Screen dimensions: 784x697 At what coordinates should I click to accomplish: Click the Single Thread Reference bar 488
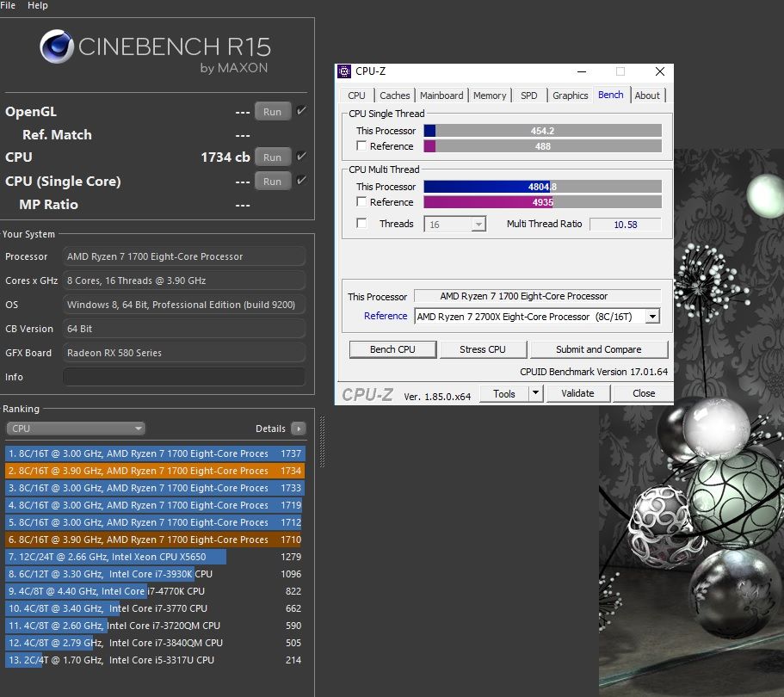[x=542, y=146]
